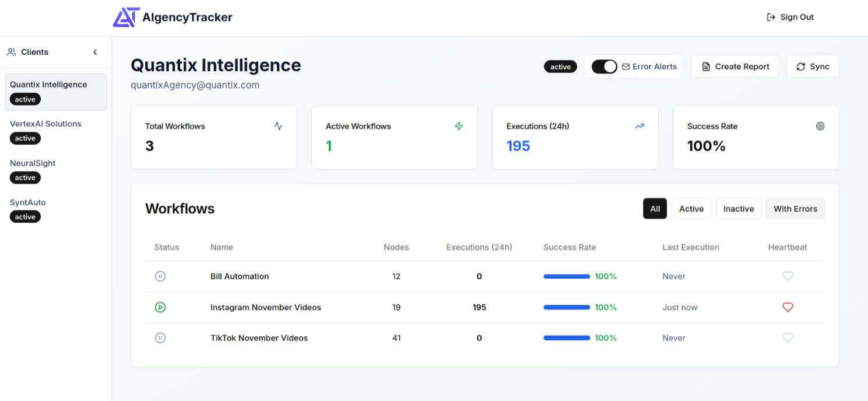The height and width of the screenshot is (401, 868).
Task: Click the Clients panel people icon
Action: (11, 51)
